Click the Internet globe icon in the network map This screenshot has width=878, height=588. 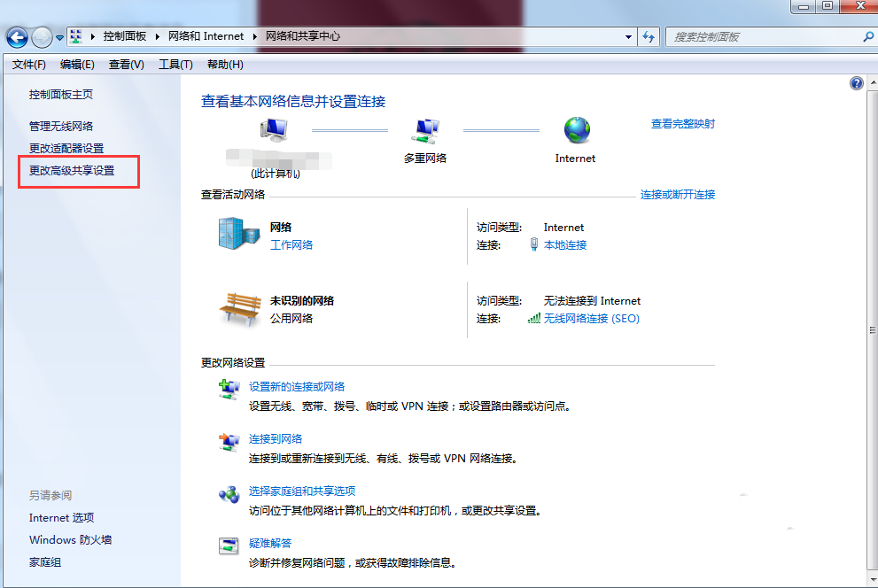(x=575, y=131)
